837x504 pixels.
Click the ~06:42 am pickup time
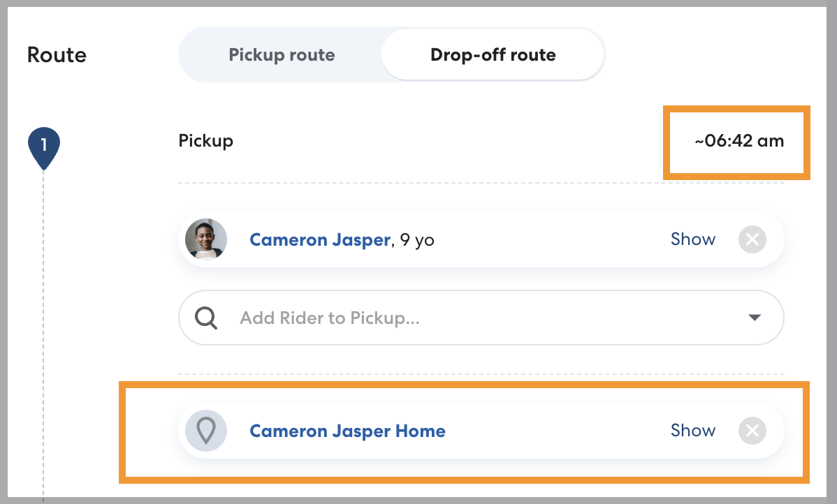tap(739, 141)
